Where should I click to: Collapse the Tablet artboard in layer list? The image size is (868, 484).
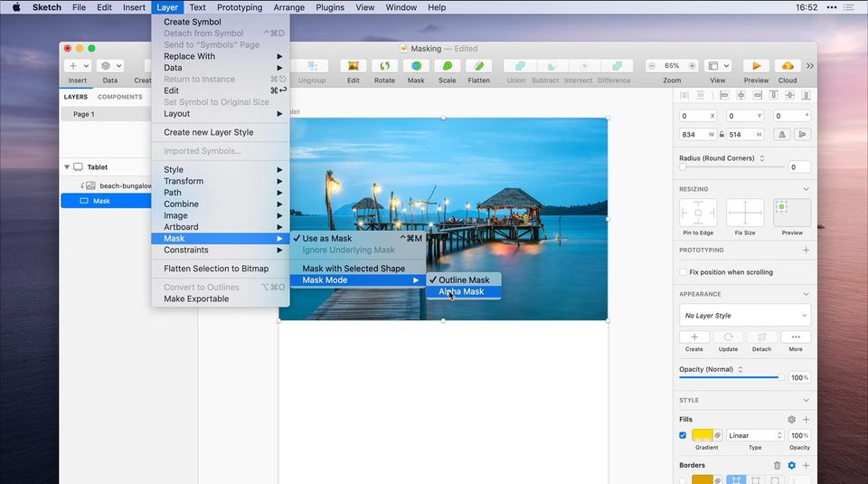[x=67, y=167]
